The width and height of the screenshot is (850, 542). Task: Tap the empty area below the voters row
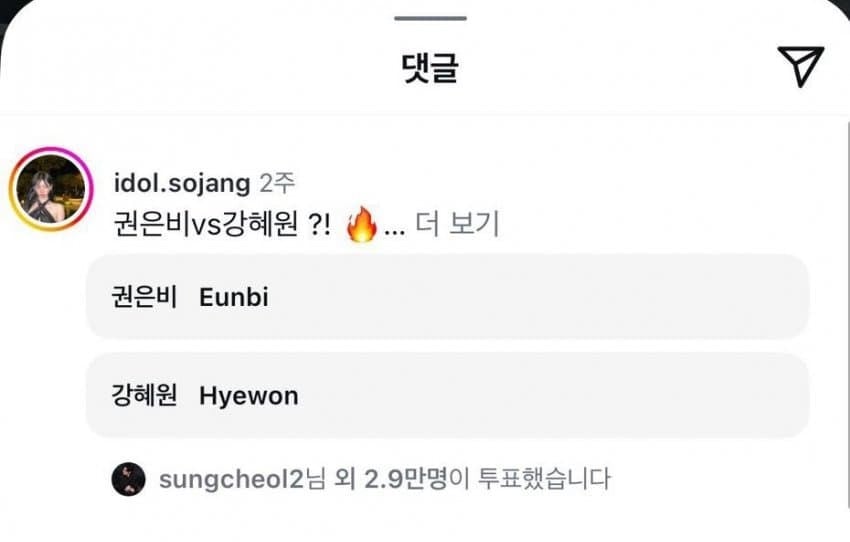(425, 523)
